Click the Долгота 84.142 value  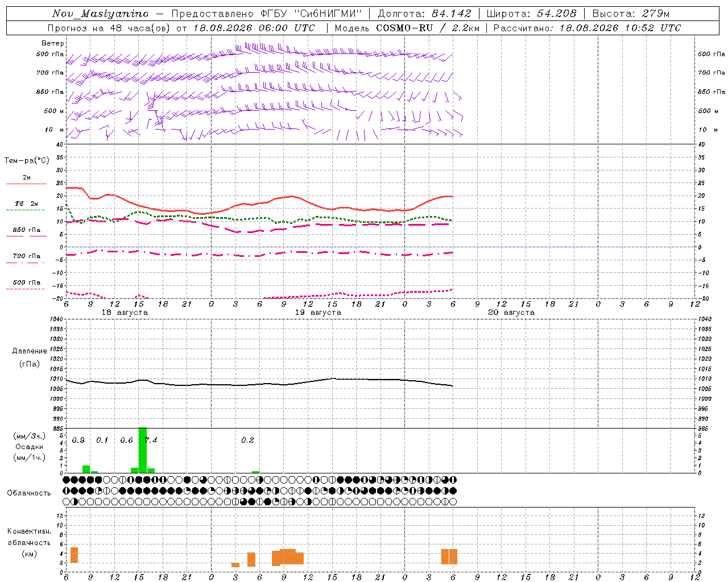coord(448,14)
